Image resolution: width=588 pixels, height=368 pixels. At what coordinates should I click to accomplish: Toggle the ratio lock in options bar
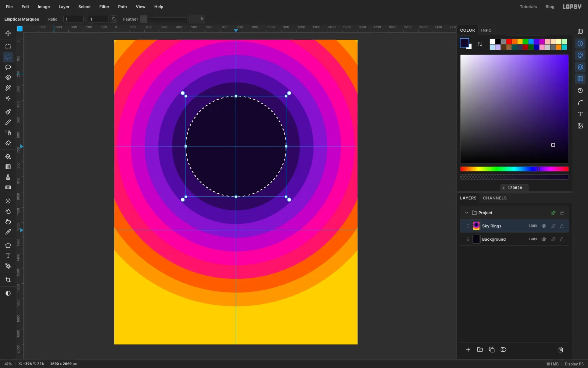coord(114,19)
